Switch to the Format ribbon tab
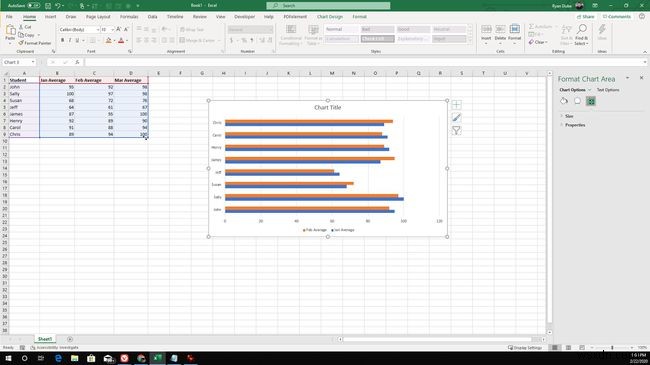This screenshot has width=650, height=365. pos(359,17)
